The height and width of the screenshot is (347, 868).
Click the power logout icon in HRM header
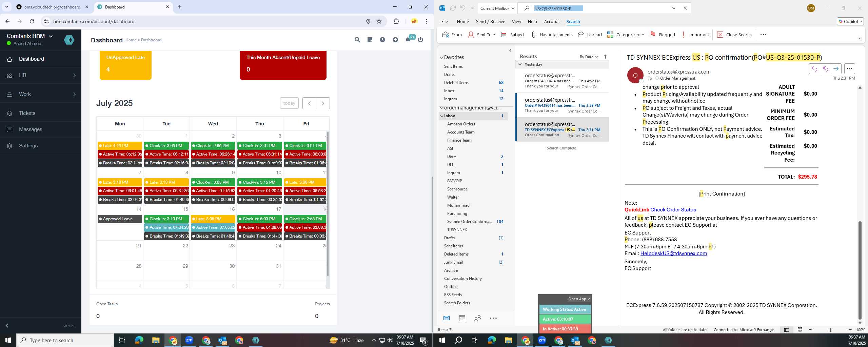420,40
